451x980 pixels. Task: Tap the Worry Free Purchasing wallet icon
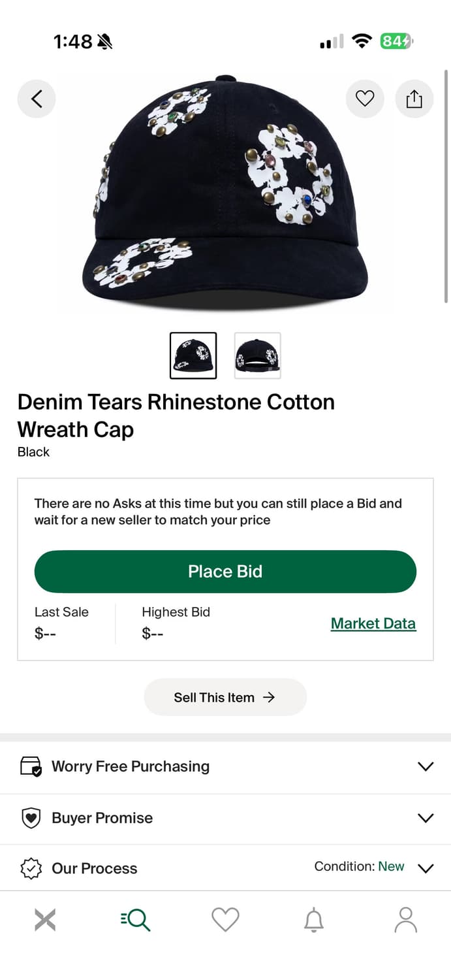[31, 766]
